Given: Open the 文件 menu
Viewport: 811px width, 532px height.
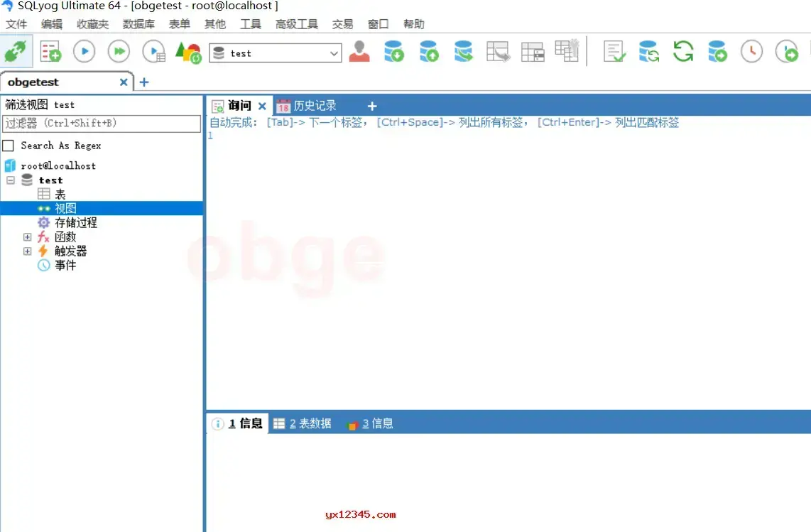Looking at the screenshot, I should [x=16, y=24].
